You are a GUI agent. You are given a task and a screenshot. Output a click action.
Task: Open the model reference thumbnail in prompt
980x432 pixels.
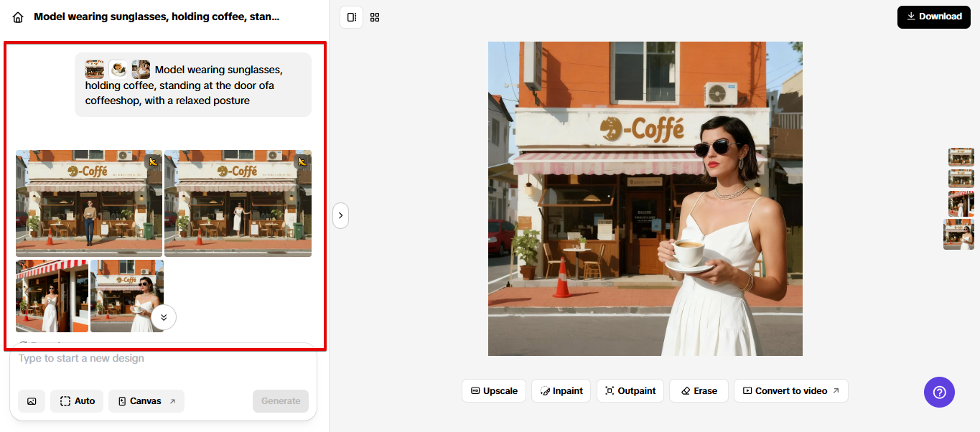point(141,70)
